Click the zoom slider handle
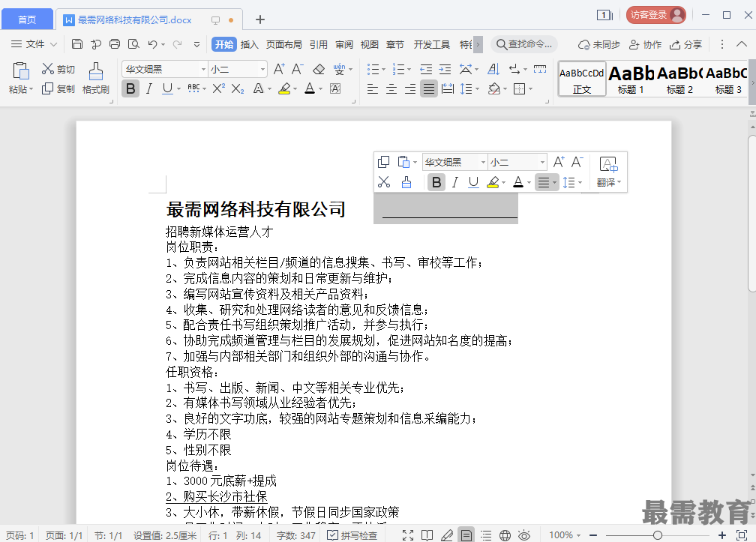The height and width of the screenshot is (542, 756). click(657, 535)
